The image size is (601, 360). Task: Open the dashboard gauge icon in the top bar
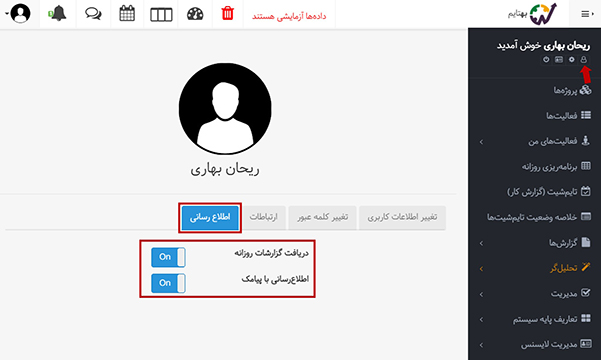(195, 14)
